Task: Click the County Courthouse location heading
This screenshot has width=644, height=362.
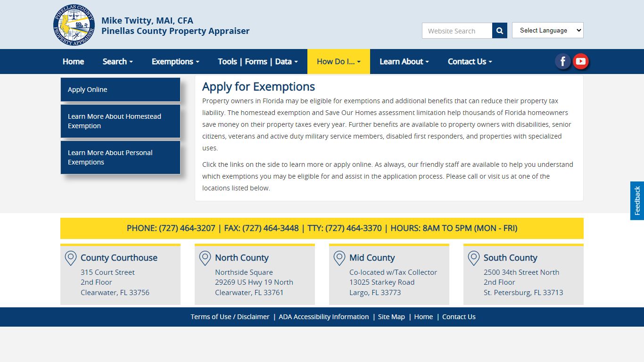Action: pos(119,258)
